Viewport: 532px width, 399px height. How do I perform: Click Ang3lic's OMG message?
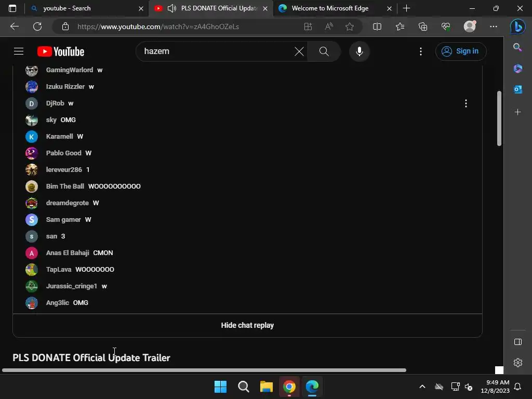tap(81, 303)
